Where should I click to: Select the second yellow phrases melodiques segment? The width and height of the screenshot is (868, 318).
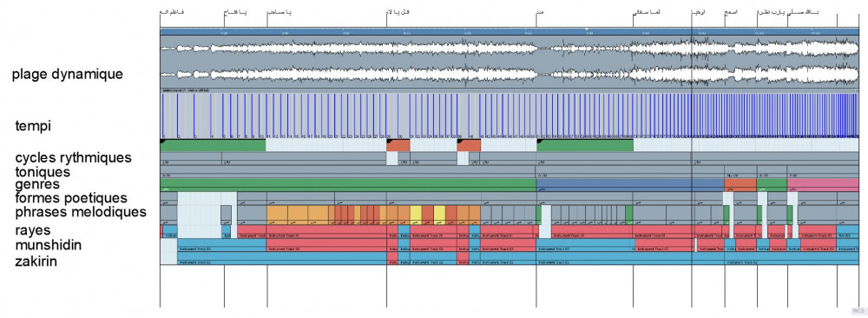point(439,215)
